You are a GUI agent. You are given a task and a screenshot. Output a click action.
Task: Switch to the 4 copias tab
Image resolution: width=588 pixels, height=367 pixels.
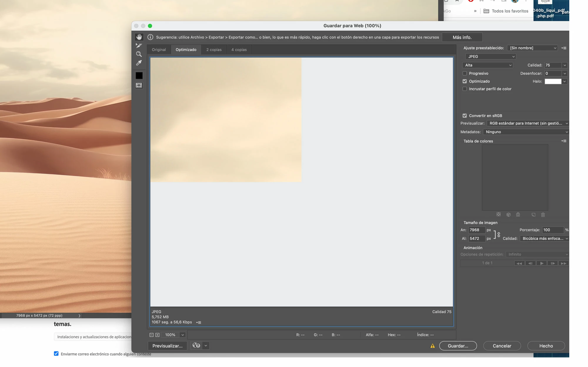239,50
